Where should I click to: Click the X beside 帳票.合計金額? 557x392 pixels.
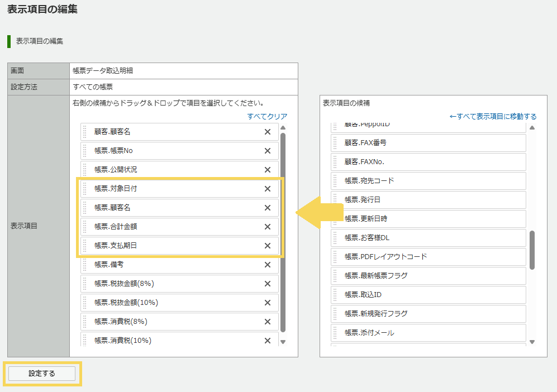click(x=267, y=227)
